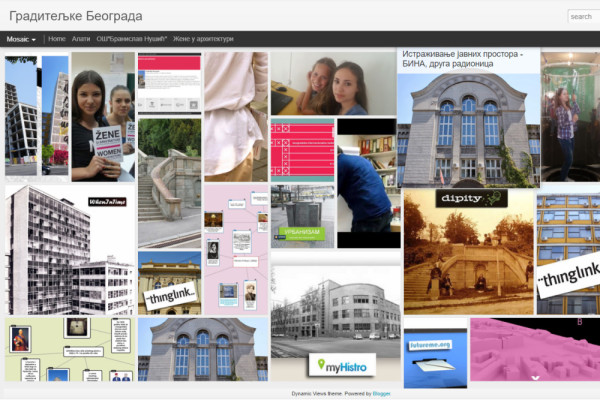This screenshot has width=600, height=400.
Task: Click the WhenInTime logo badge
Action: tap(107, 202)
